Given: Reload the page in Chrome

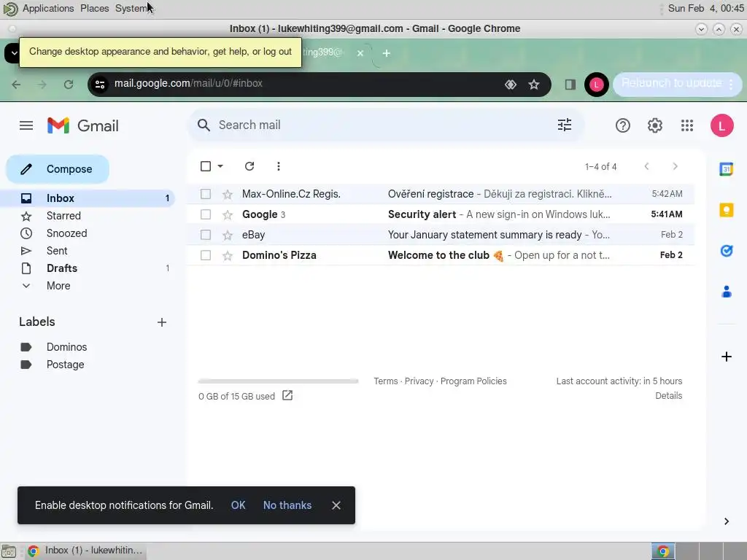Looking at the screenshot, I should click(69, 85).
